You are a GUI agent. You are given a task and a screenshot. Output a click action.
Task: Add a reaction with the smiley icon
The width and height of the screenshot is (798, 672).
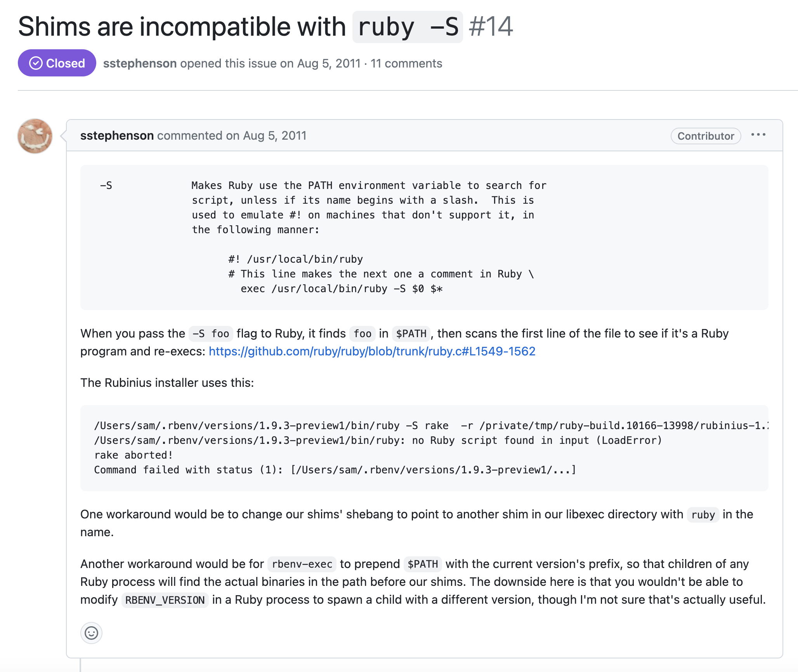(x=91, y=633)
